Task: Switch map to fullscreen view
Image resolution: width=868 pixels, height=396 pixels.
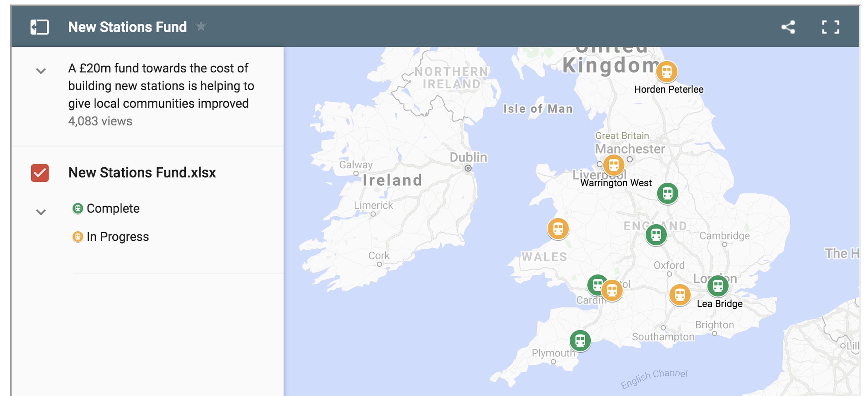Action: 830,27
